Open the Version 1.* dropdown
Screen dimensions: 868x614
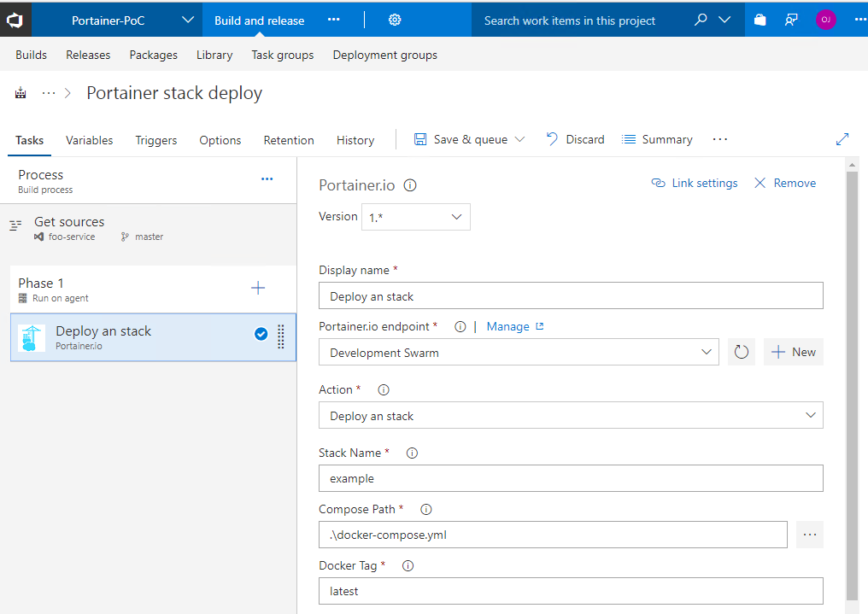[416, 217]
